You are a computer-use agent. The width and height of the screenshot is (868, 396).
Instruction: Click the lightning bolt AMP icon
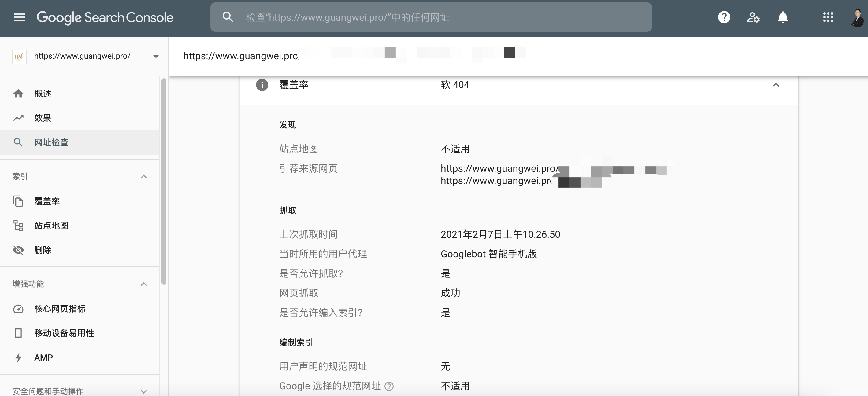click(18, 357)
